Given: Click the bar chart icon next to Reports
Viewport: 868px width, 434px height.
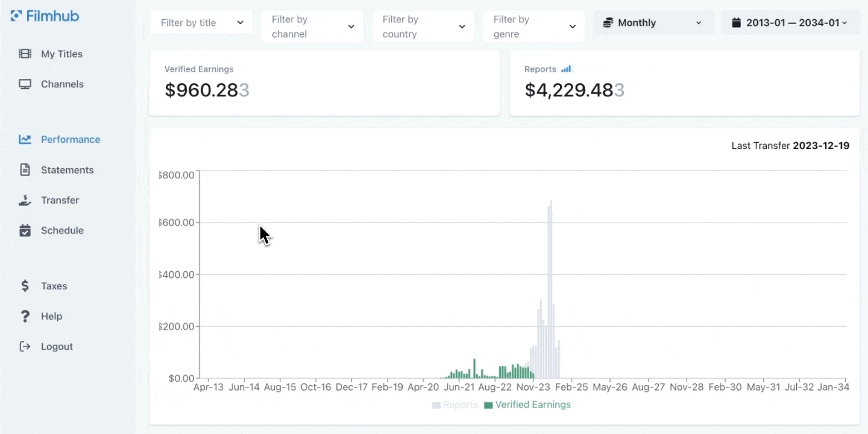Looking at the screenshot, I should 566,69.
